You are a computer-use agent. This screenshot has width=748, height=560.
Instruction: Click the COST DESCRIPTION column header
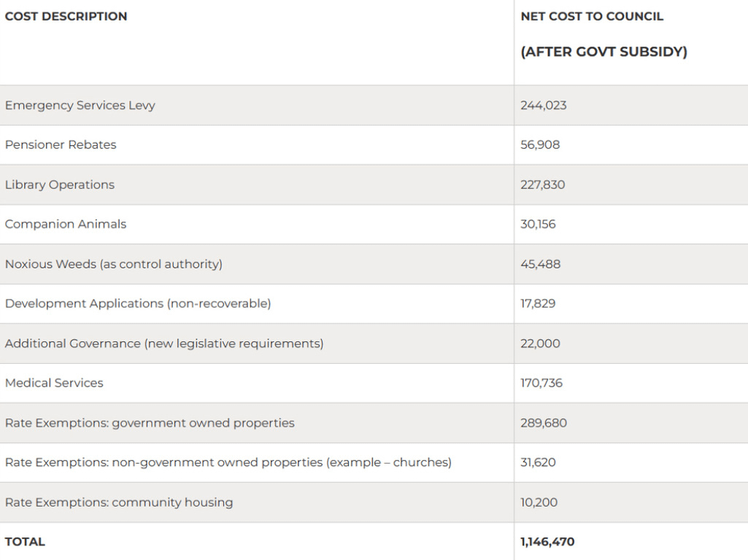[x=66, y=16]
